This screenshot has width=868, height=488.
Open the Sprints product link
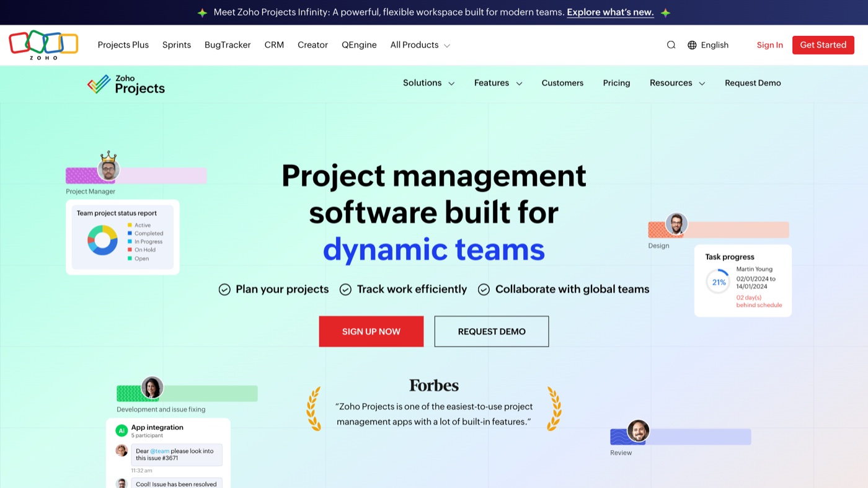tap(177, 45)
